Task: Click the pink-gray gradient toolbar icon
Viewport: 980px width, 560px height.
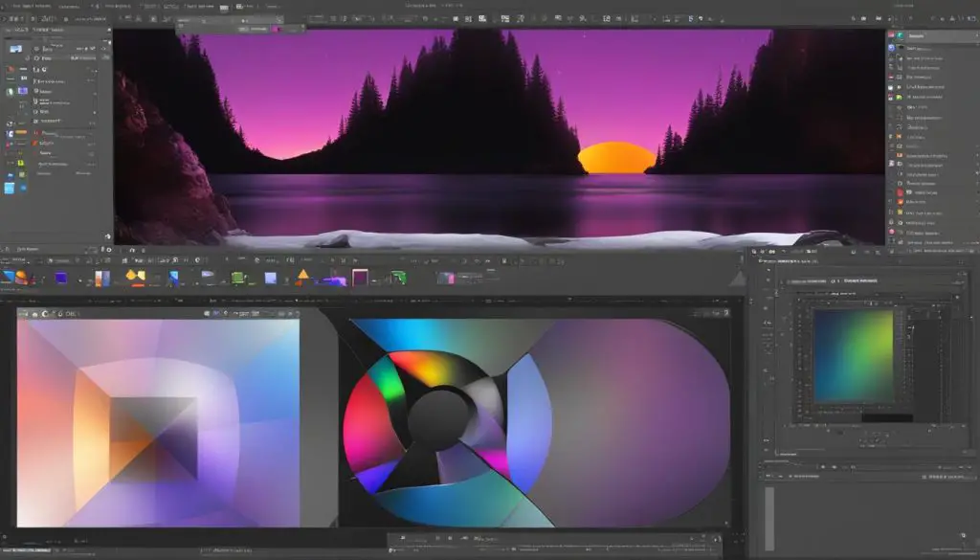Action: point(446,279)
